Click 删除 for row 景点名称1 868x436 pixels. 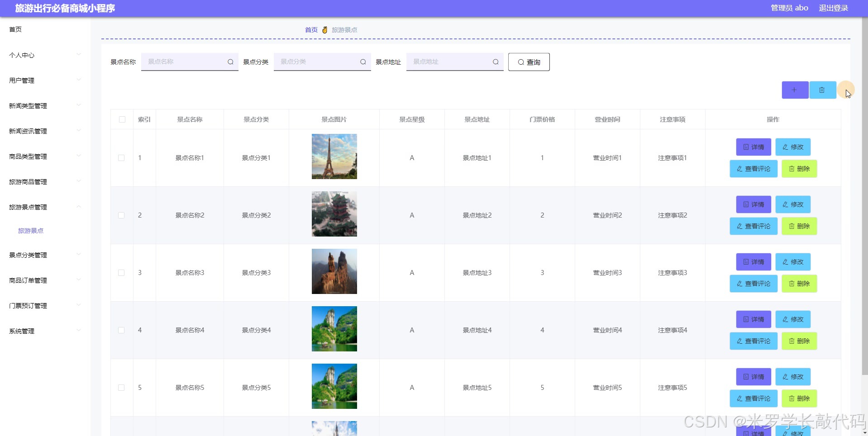799,169
